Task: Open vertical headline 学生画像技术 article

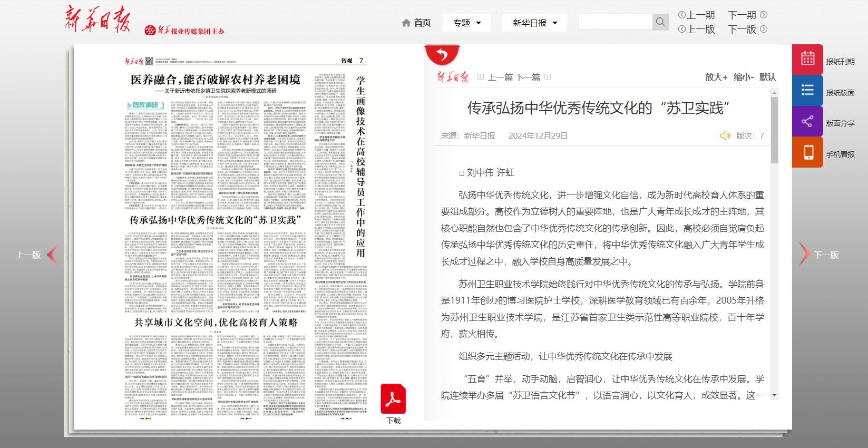Action: click(x=360, y=166)
